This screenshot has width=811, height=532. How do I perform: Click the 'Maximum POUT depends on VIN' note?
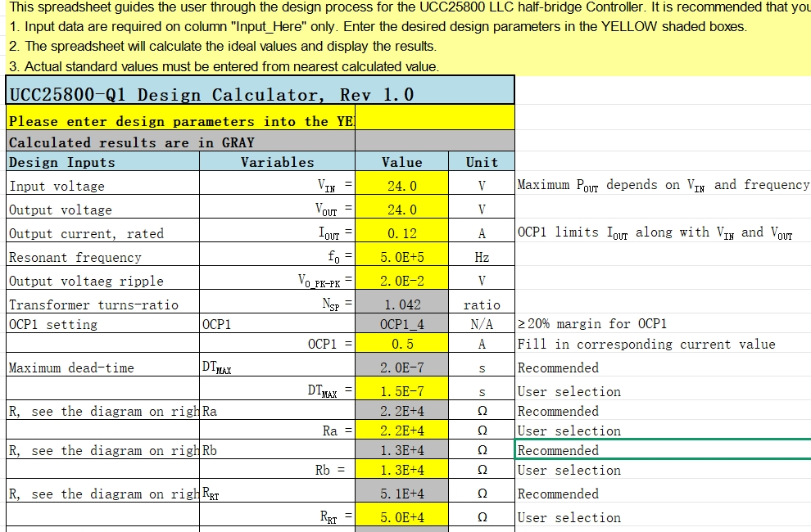[x=663, y=185]
